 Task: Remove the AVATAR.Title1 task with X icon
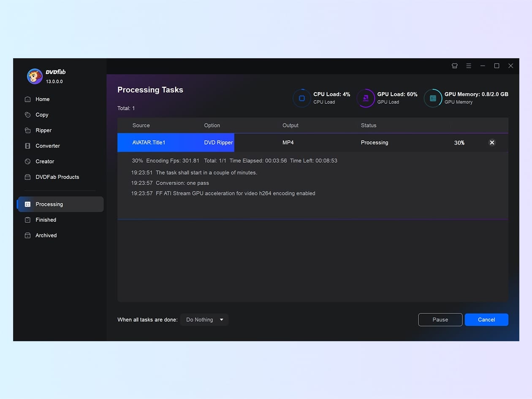pos(491,143)
